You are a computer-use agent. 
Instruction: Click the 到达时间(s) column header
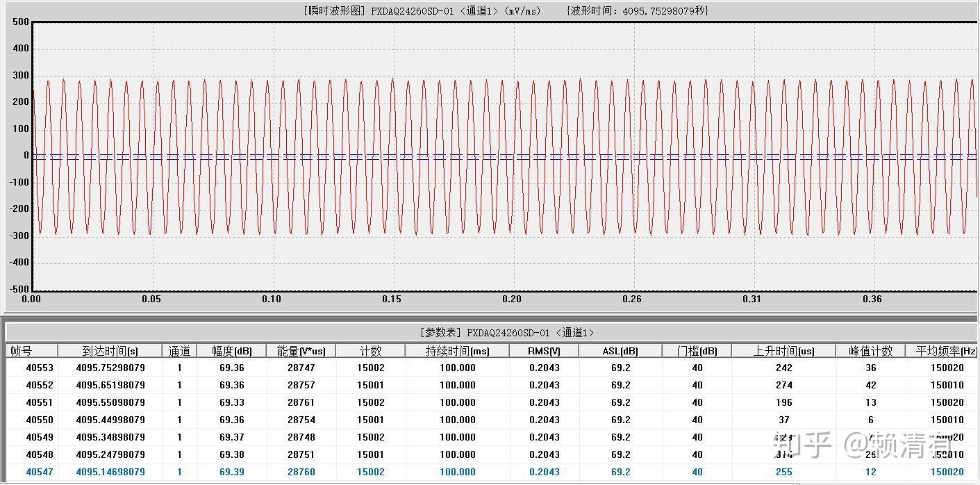point(110,351)
